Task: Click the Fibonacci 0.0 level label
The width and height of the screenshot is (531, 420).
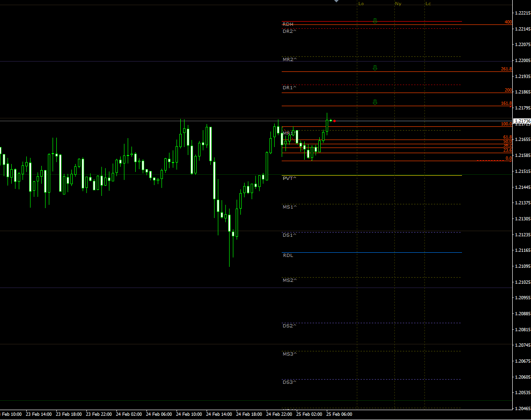Action: 508,158
